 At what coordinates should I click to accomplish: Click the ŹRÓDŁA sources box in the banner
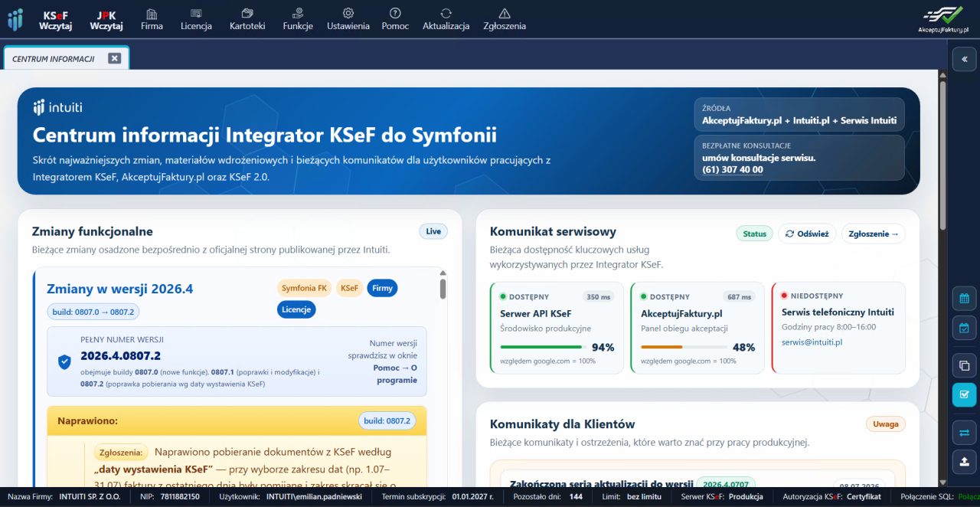[799, 114]
